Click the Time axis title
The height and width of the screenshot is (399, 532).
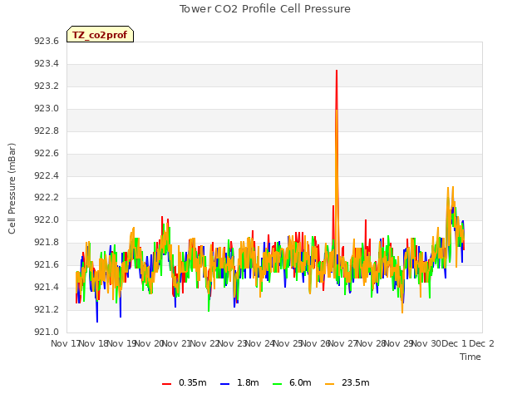coord(470,357)
